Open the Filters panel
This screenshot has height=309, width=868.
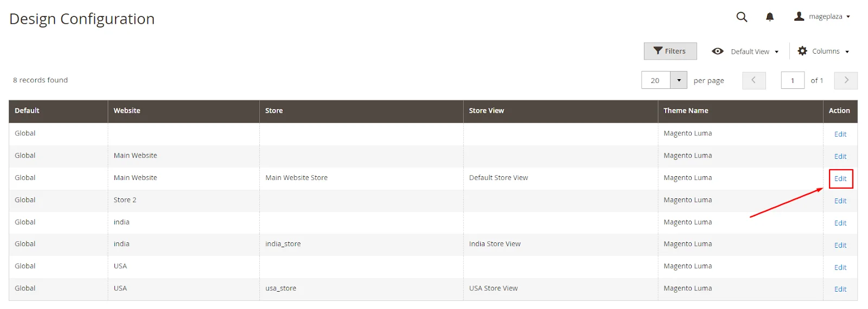coord(670,51)
